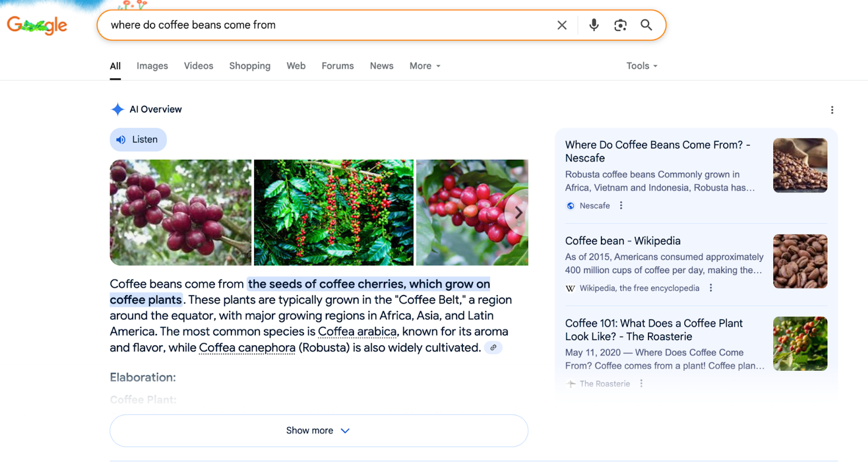
Task: Open the dark red coffee cherries image
Action: coord(180,213)
